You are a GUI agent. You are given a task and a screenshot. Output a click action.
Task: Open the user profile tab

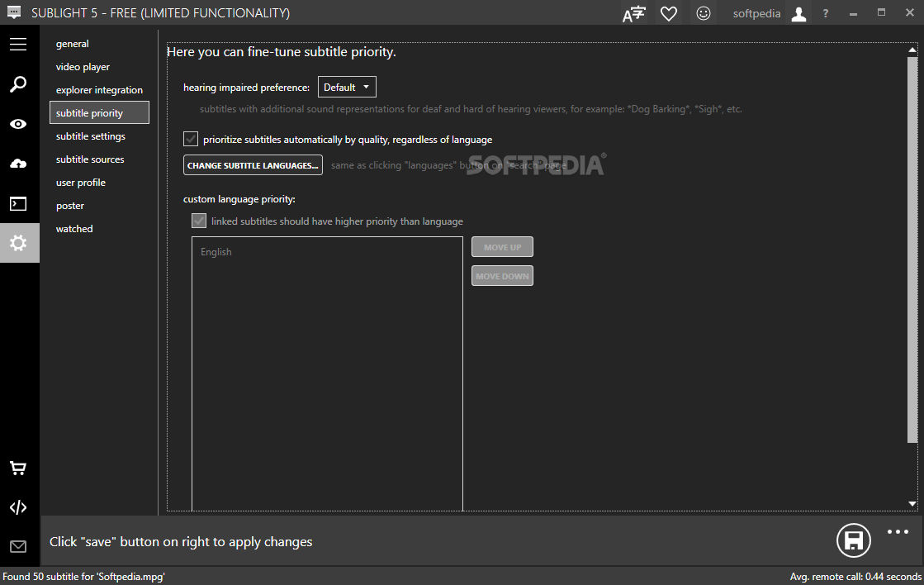[x=81, y=183]
